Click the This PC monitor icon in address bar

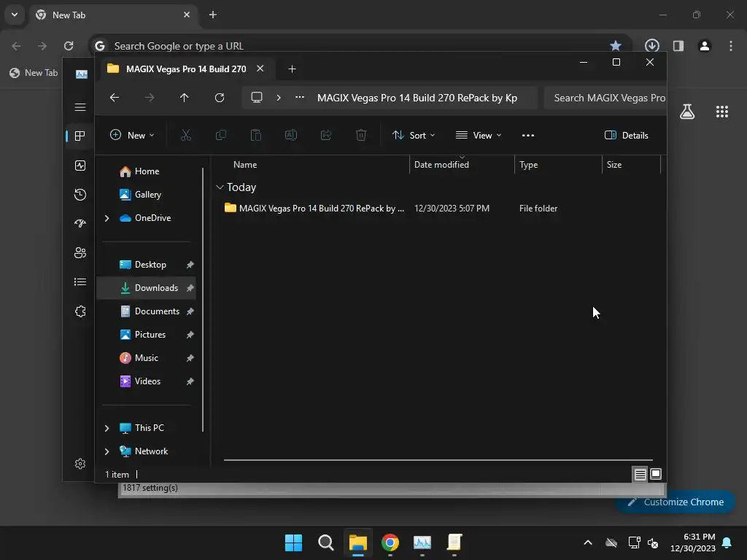pyautogui.click(x=257, y=98)
